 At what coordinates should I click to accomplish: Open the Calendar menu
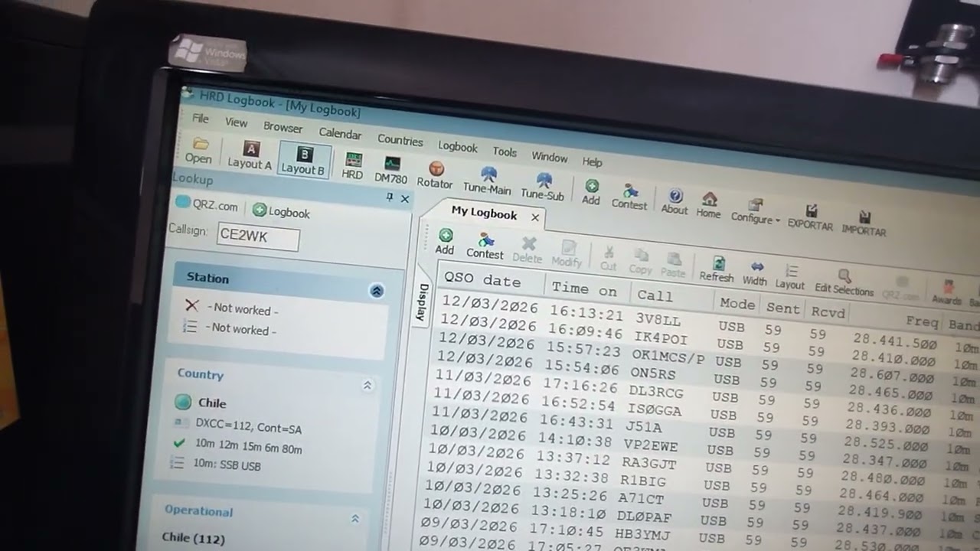tap(340, 134)
